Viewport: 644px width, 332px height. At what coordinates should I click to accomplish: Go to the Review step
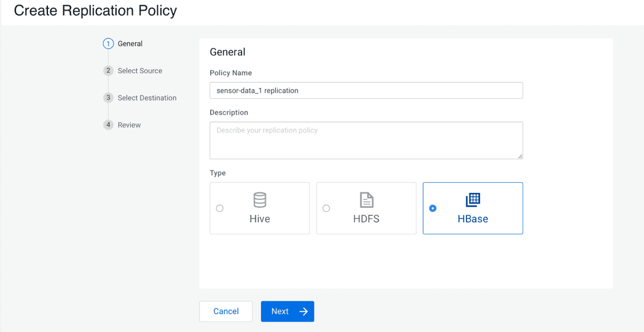tap(130, 125)
